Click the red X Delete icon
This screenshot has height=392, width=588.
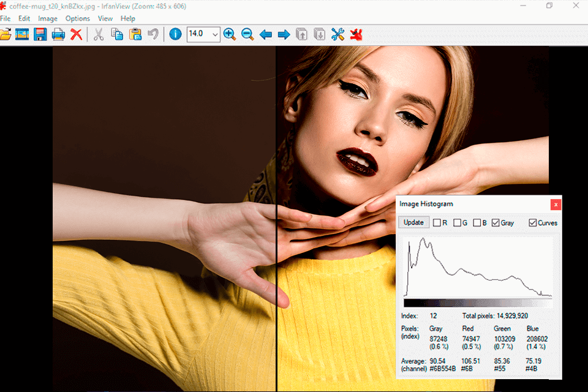pyautogui.click(x=76, y=34)
